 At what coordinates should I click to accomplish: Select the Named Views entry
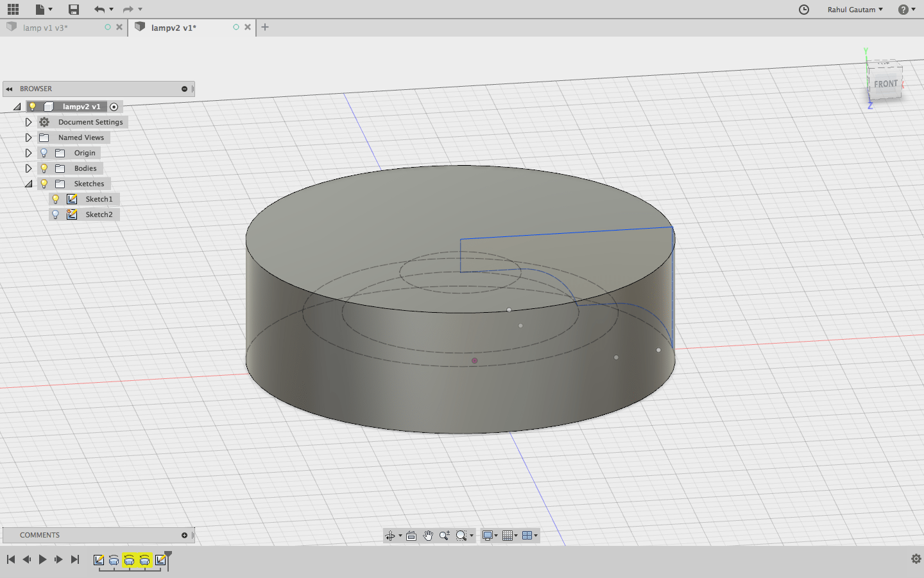81,137
